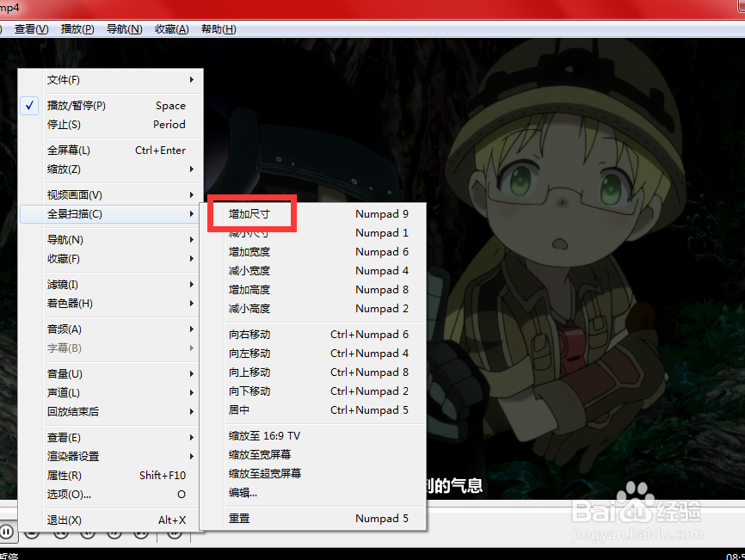Click the pause button icon in the player controls
Screen dimensions: 745x560
pyautogui.click(x=7, y=532)
